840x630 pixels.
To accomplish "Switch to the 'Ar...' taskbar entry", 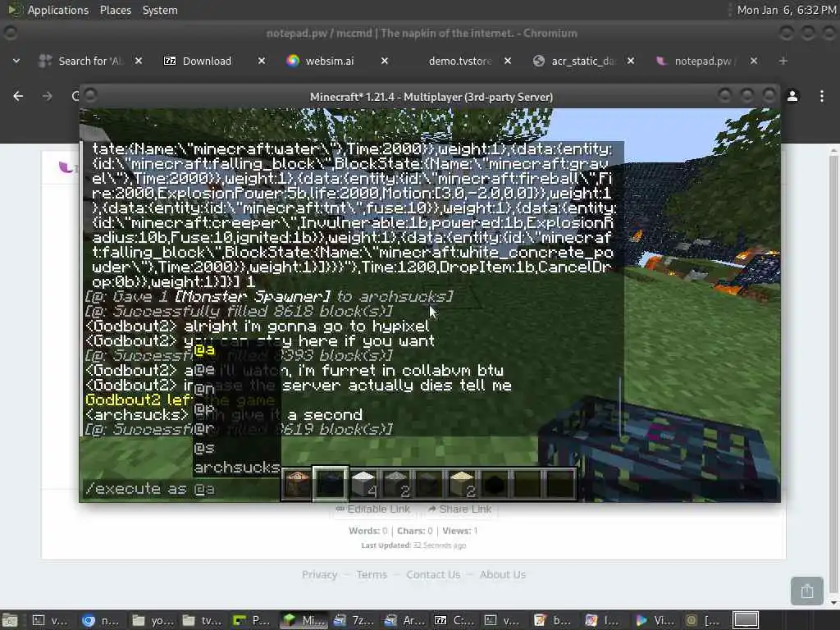I will coord(405,620).
